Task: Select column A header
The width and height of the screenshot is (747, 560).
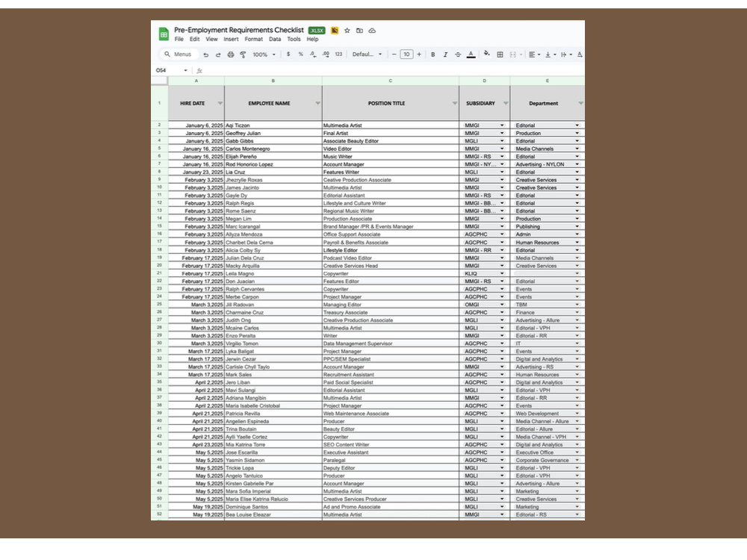Action: pos(196,81)
